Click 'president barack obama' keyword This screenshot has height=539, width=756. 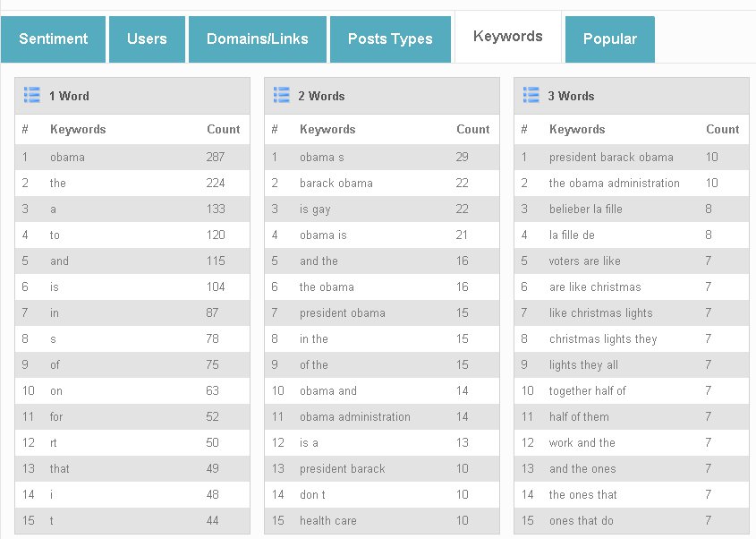click(611, 158)
